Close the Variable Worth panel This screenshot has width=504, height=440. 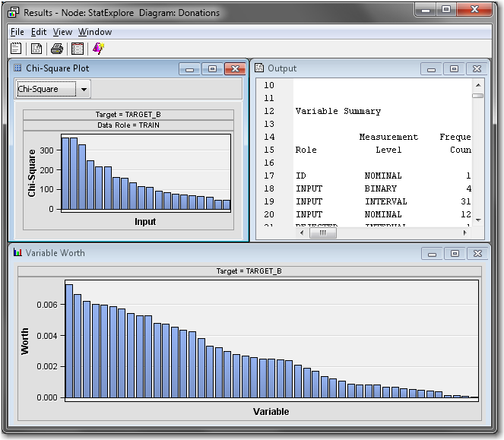click(x=477, y=254)
